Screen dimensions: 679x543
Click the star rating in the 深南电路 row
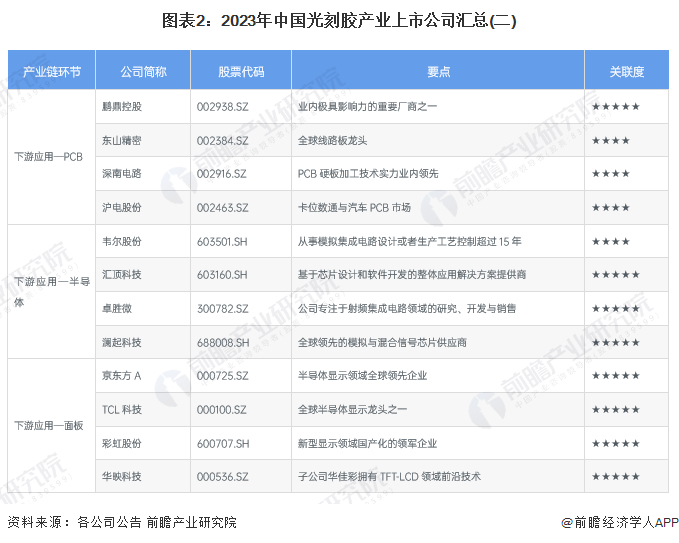(x=611, y=174)
